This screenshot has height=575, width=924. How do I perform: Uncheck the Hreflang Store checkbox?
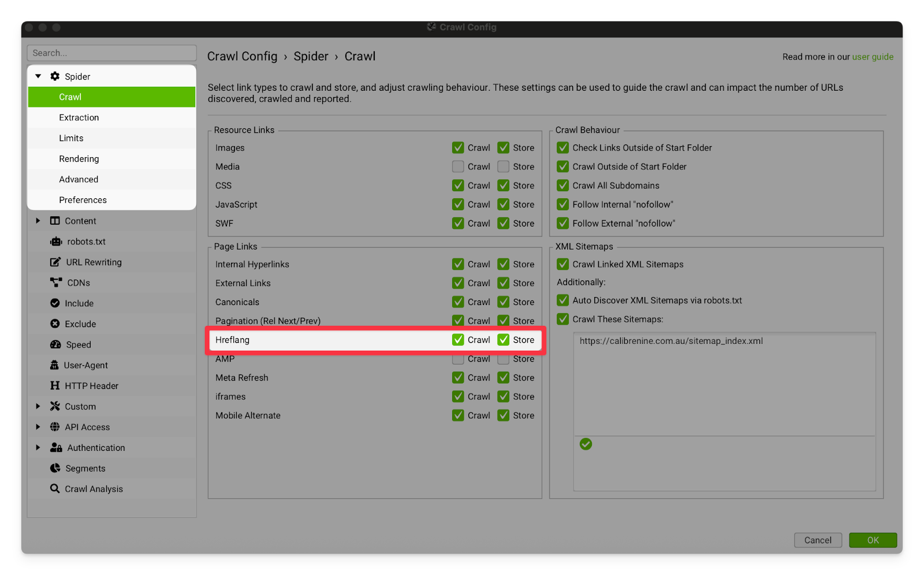[x=504, y=340]
